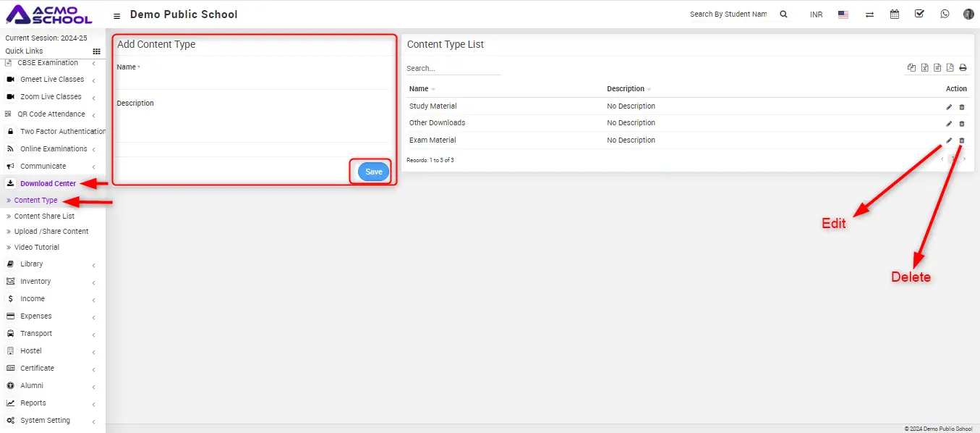Screen dimensions: 980x433
Task: Click the Name input field
Action: click(x=254, y=80)
